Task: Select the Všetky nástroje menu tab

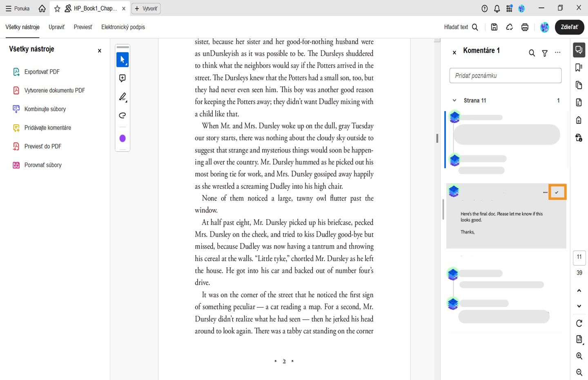Action: 22,27
